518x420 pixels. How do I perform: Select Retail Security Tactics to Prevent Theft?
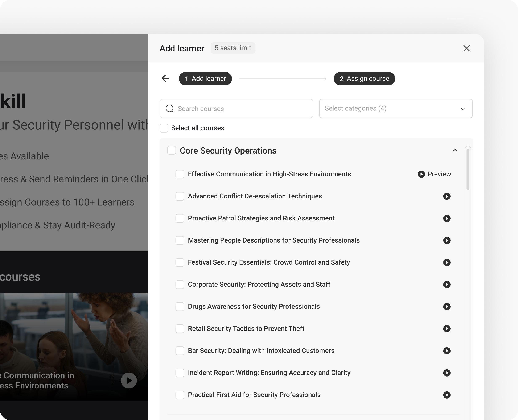pyautogui.click(x=180, y=329)
